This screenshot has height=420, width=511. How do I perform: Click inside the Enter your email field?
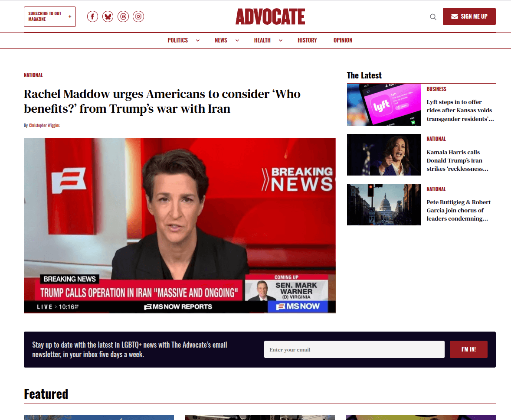(x=354, y=349)
